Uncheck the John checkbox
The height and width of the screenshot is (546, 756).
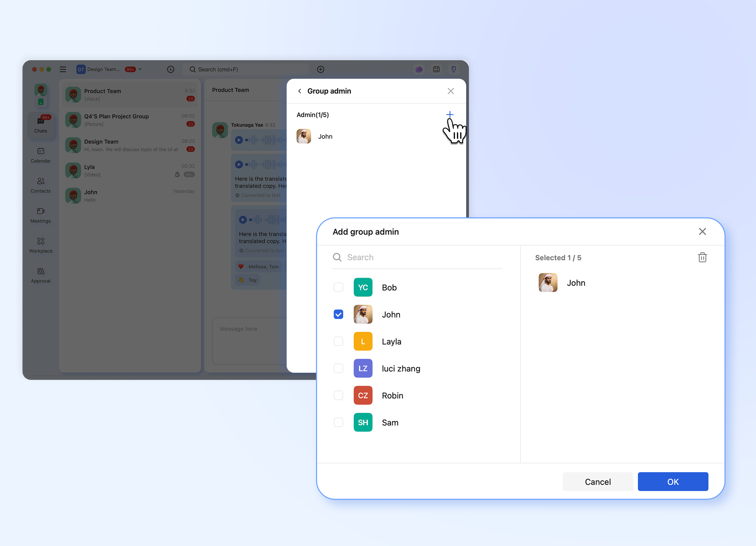338,314
